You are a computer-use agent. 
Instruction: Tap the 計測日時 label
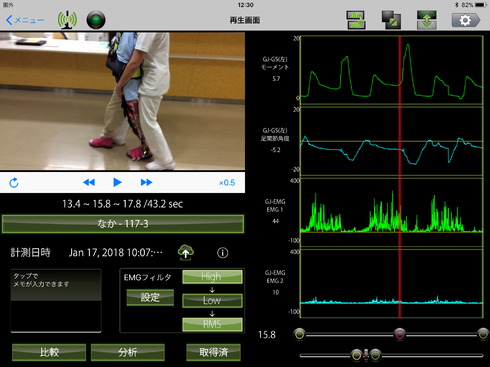31,253
